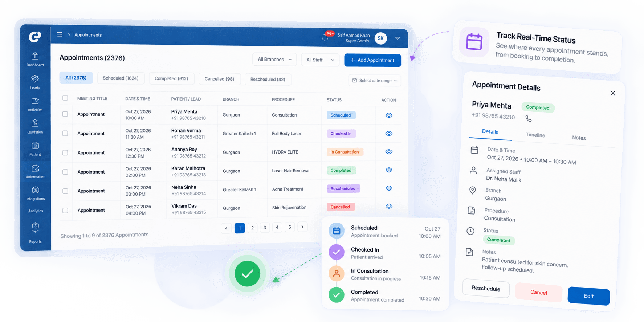Screen dimensions: 644x322
Task: Open the Select date range picker
Action: pyautogui.click(x=375, y=81)
